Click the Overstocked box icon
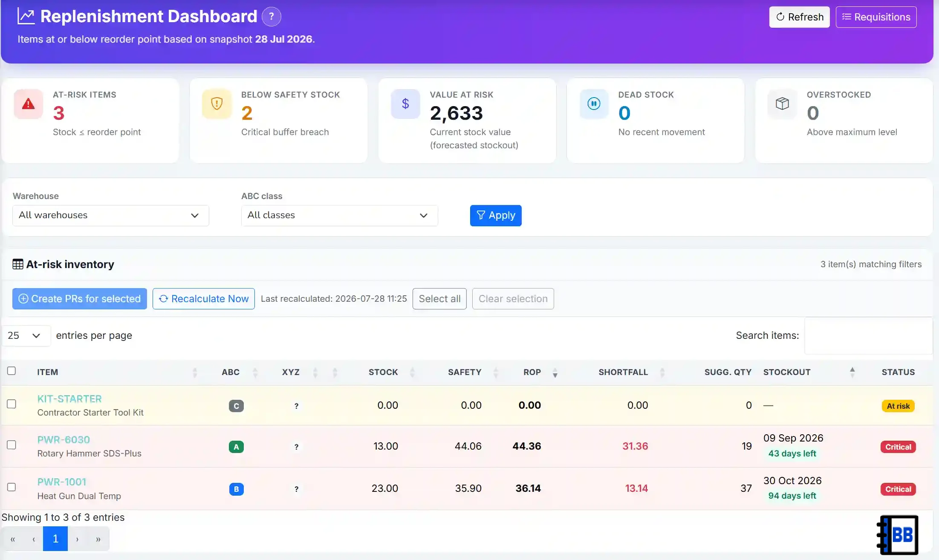 point(782,104)
